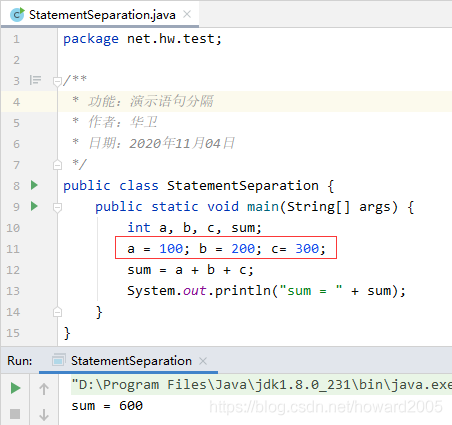Click the 'static' keyword on line 9
Viewport: 452px width, 425px height.
pos(175,207)
